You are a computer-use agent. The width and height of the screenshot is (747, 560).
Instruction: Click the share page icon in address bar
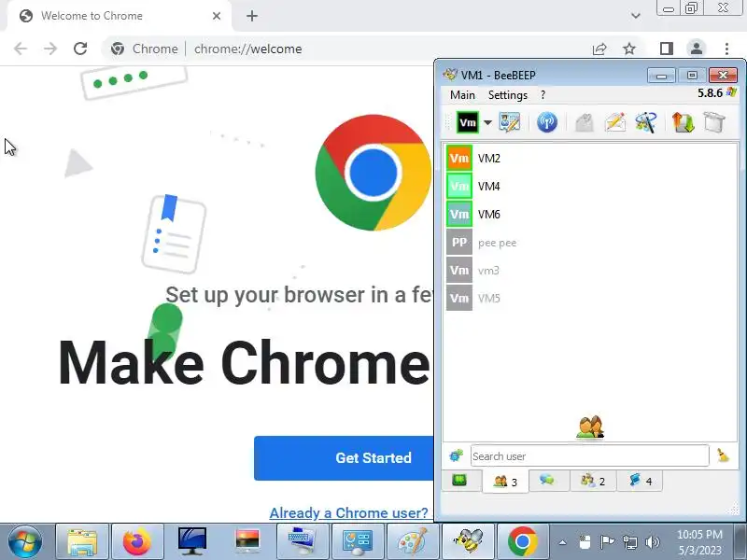pos(599,49)
